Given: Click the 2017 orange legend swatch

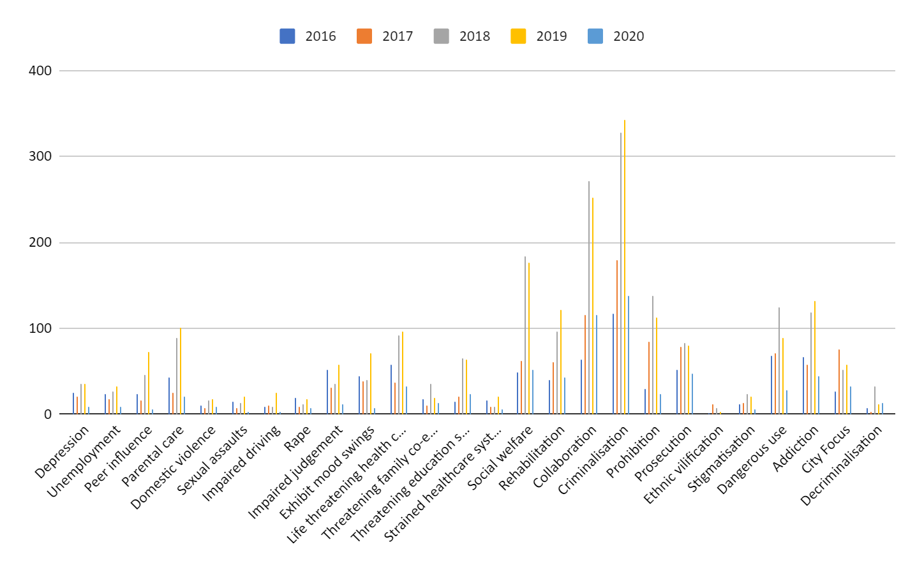Looking at the screenshot, I should (364, 36).
